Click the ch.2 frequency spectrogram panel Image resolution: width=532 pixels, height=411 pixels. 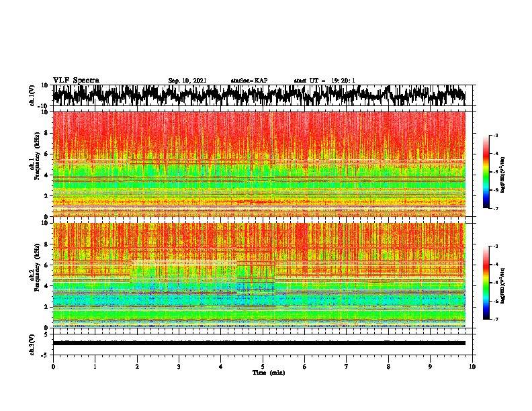[259, 275]
